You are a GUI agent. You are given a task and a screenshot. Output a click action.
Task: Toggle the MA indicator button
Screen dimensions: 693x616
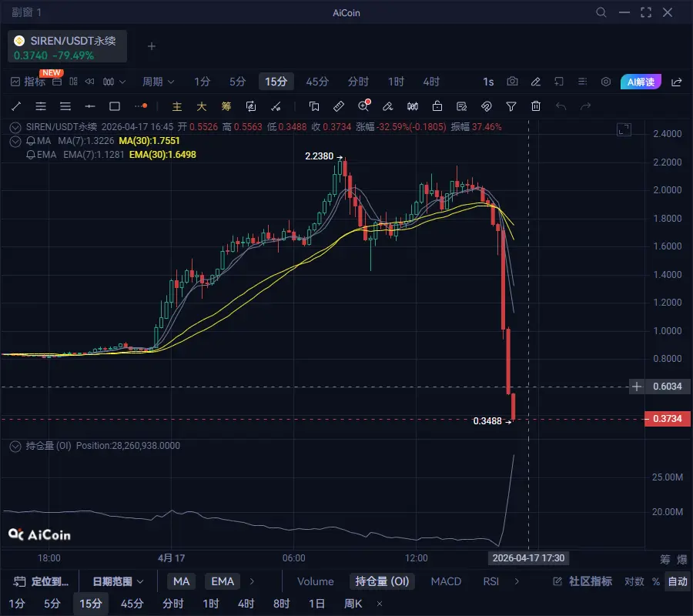181,581
